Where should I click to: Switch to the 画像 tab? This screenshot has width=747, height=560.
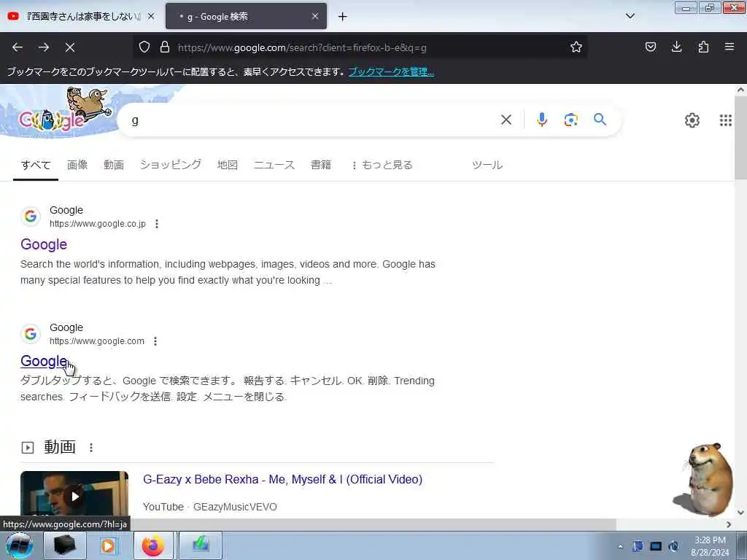pos(77,165)
